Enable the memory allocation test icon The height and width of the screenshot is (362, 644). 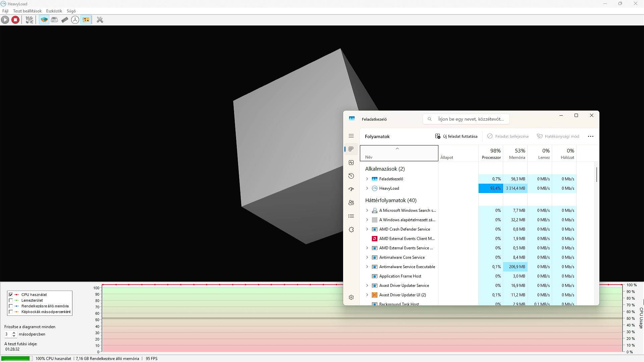tap(65, 20)
